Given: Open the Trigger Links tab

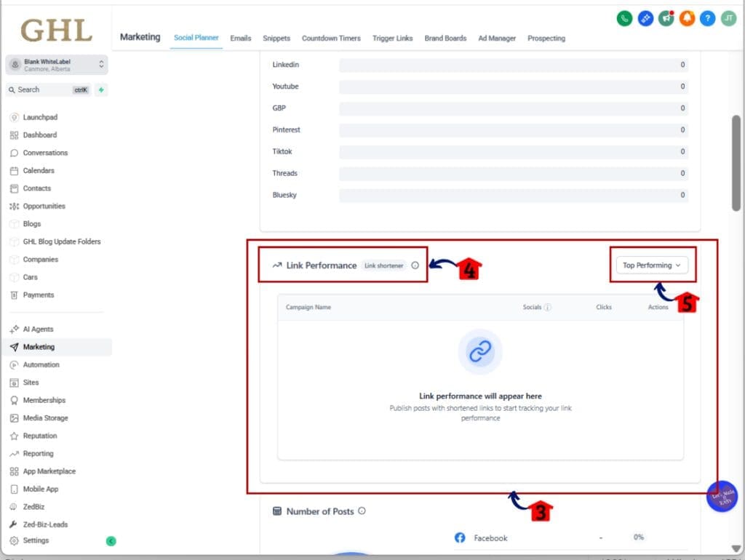Looking at the screenshot, I should (393, 39).
